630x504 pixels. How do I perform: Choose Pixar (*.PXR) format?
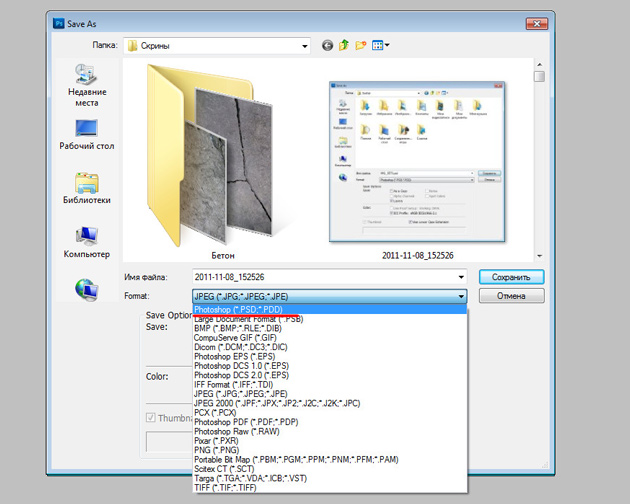[x=329, y=441]
